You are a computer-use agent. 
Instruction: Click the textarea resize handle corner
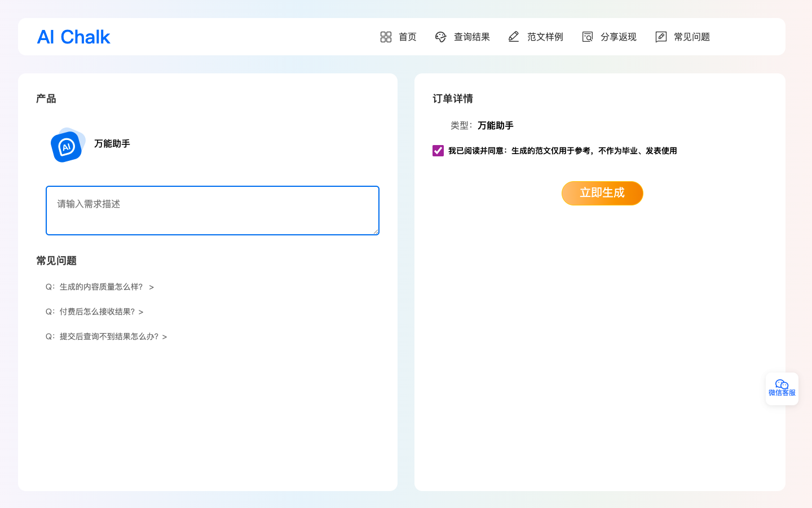point(376,231)
